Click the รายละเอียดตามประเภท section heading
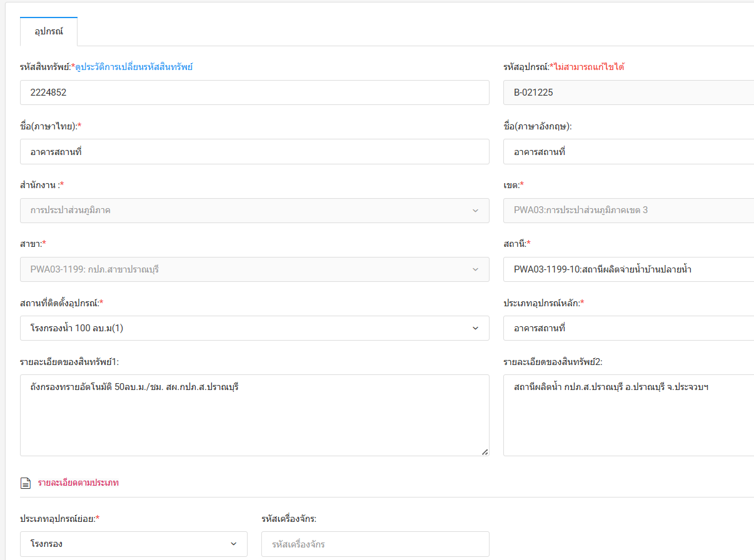This screenshot has height=560, width=754. point(78,482)
